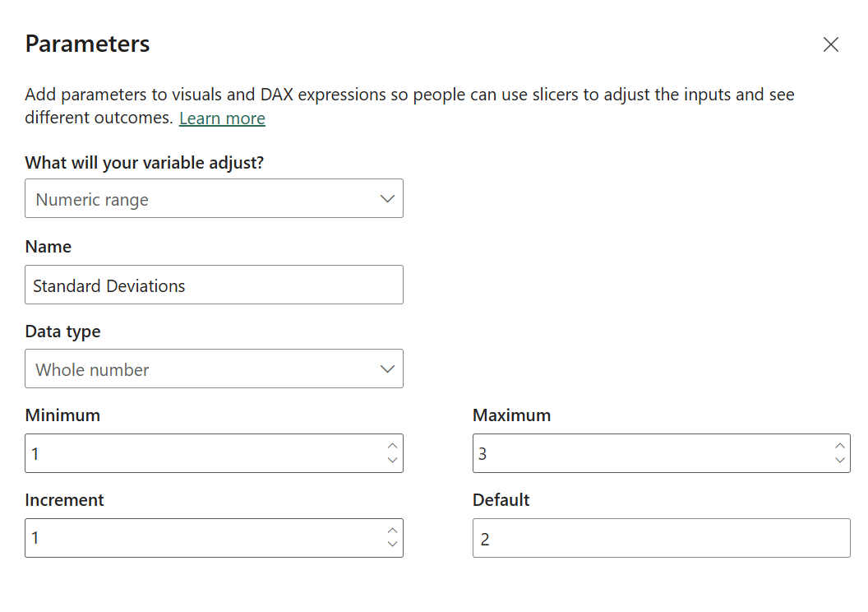868x612 pixels.
Task: Decrease Minimum with the down arrow
Action: pos(392,460)
